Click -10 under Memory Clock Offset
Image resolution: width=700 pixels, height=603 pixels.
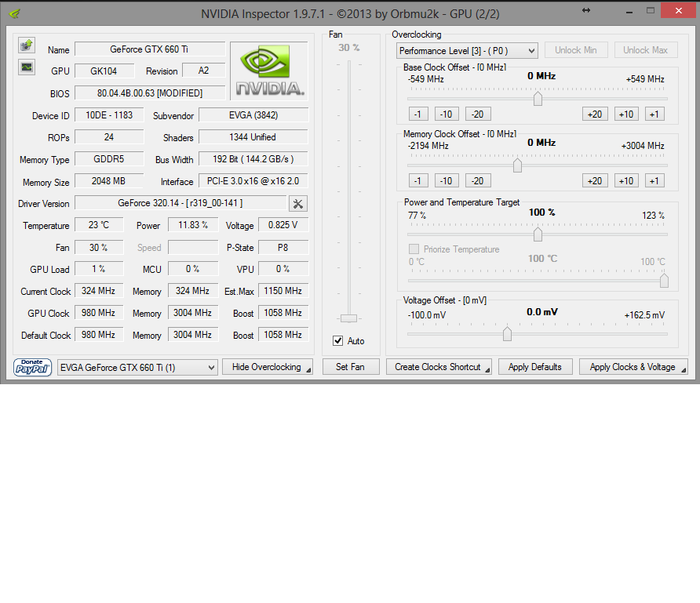pos(447,180)
